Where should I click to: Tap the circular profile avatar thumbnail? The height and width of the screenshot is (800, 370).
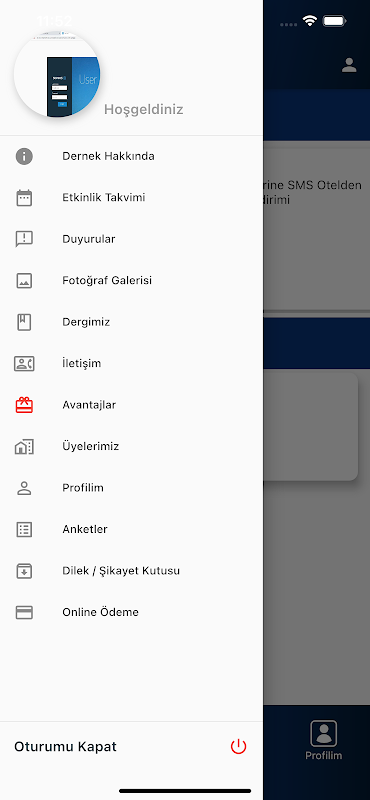point(57,74)
